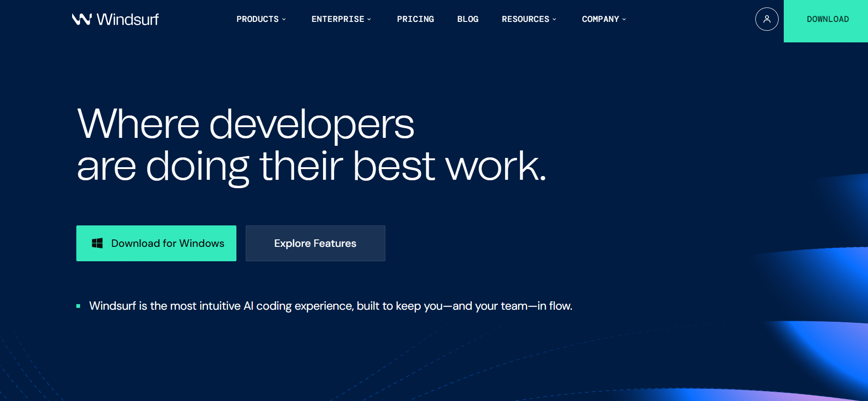Viewport: 868px width, 401px height.
Task: Click the 'Windsurf is the most intuitive' tagline
Action: pos(331,306)
